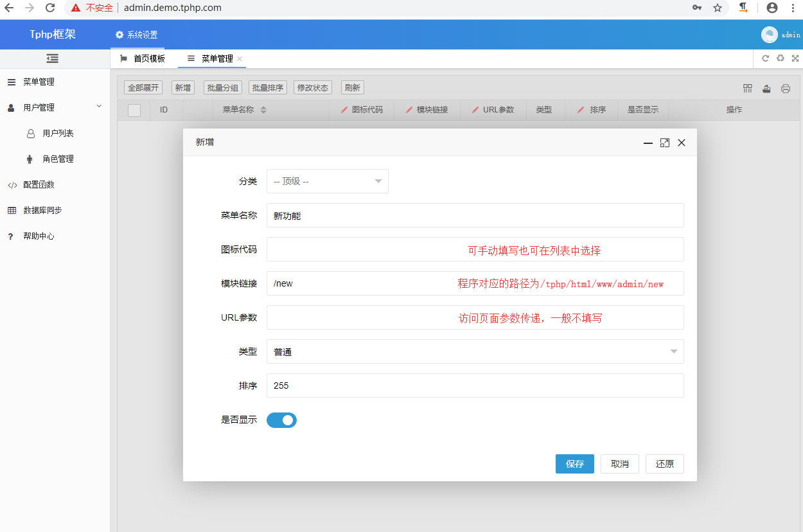Image resolution: width=803 pixels, height=532 pixels.
Task: Maximize the 新增 dialog
Action: click(665, 143)
